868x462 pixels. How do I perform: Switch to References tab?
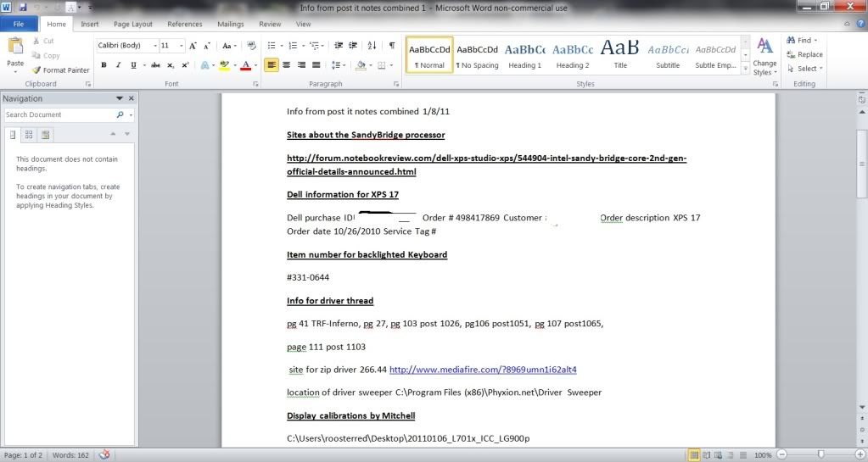coord(185,25)
